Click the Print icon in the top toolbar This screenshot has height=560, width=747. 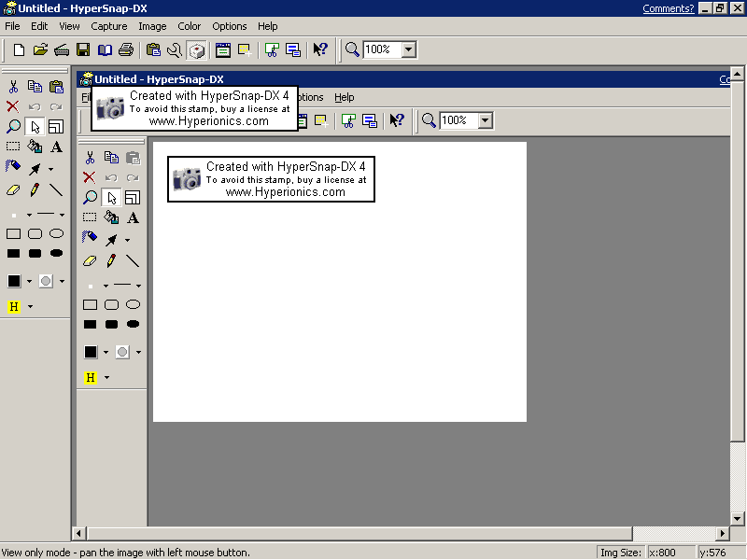pyautogui.click(x=126, y=49)
